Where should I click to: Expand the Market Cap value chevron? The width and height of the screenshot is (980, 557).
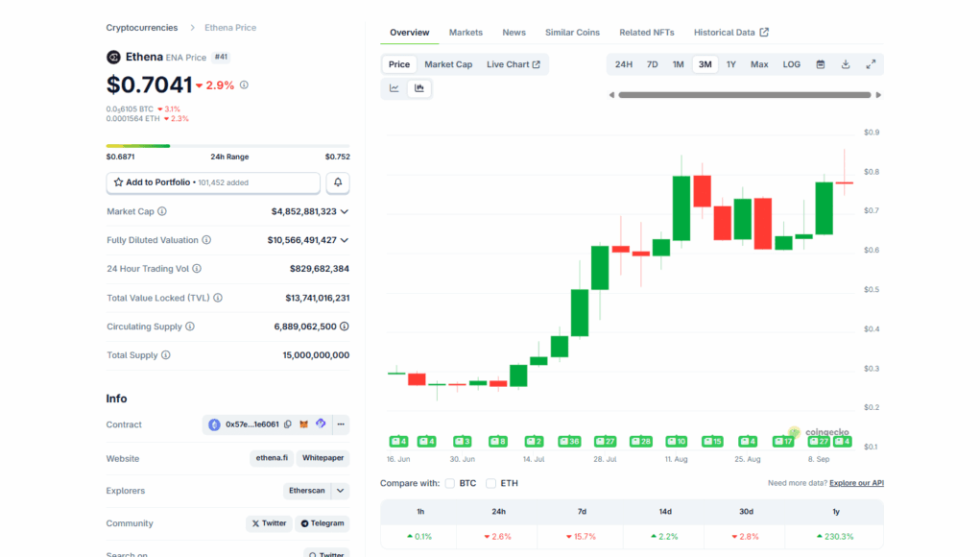345,211
